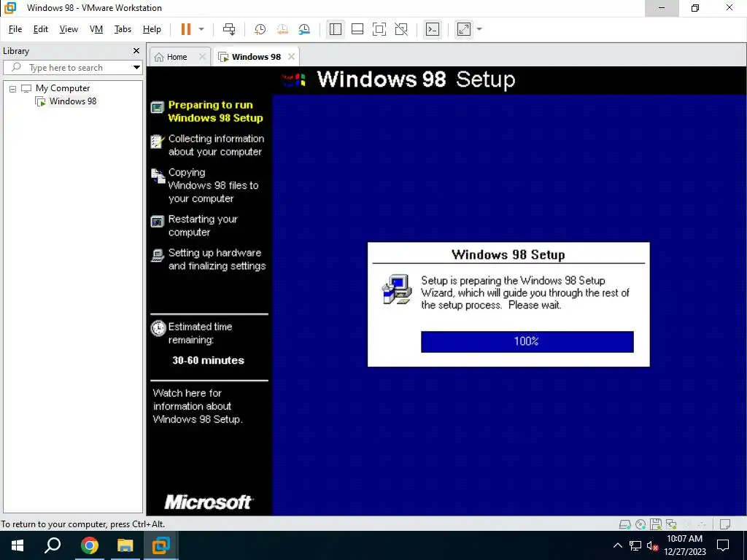The image size is (747, 560).
Task: Click the hard disk device status icon
Action: point(625,524)
